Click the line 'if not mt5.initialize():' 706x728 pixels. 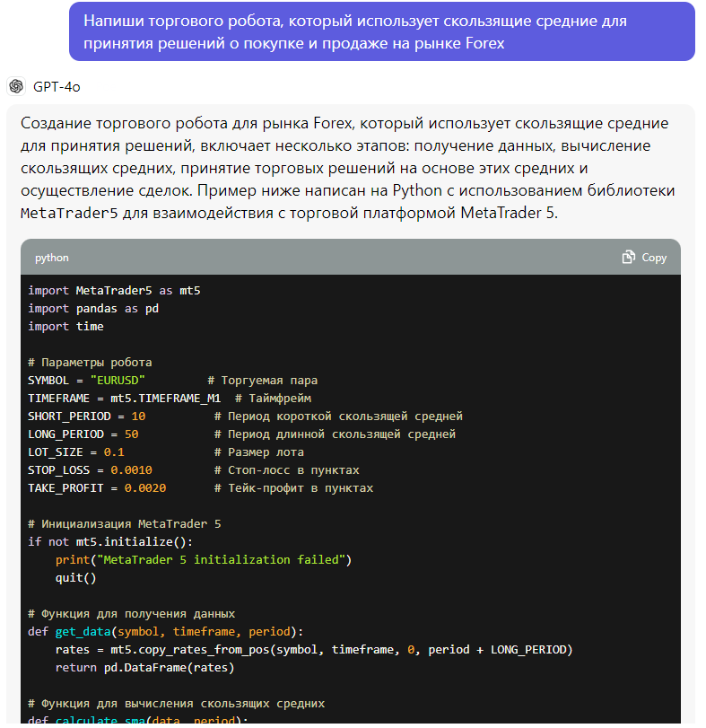click(x=110, y=542)
